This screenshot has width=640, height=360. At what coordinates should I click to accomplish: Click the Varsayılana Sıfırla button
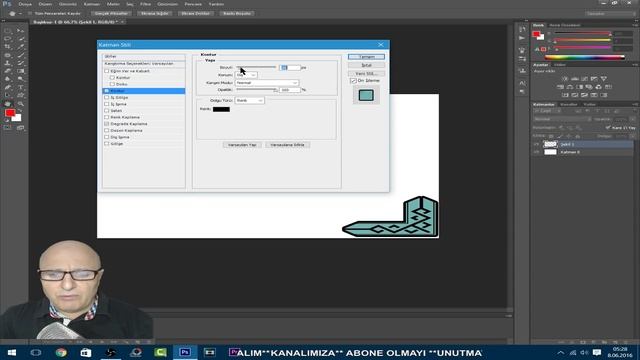tap(287, 145)
